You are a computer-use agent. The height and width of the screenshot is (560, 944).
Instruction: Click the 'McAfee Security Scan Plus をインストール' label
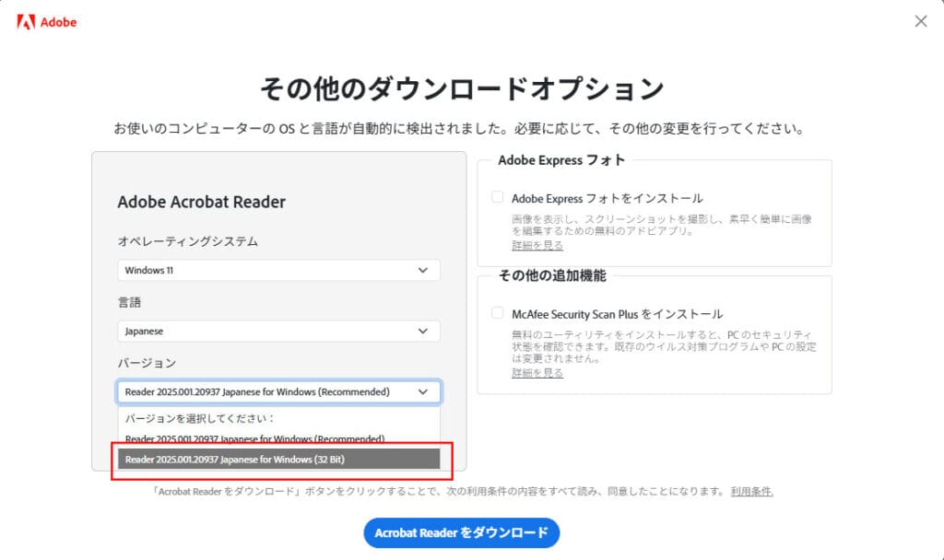[x=617, y=314]
